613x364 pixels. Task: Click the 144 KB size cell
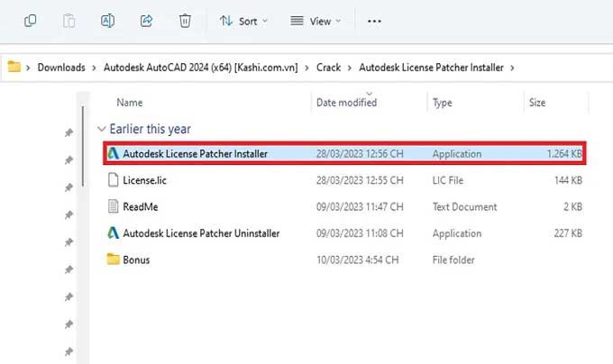coord(568,180)
